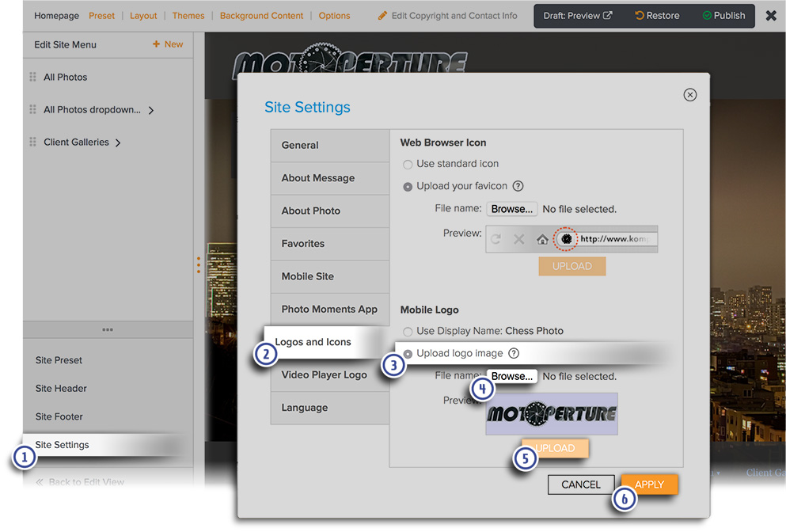Viewport: 786px width, 532px height.
Task: Click Browse under the Mobile Logo section
Action: pyautogui.click(x=511, y=376)
